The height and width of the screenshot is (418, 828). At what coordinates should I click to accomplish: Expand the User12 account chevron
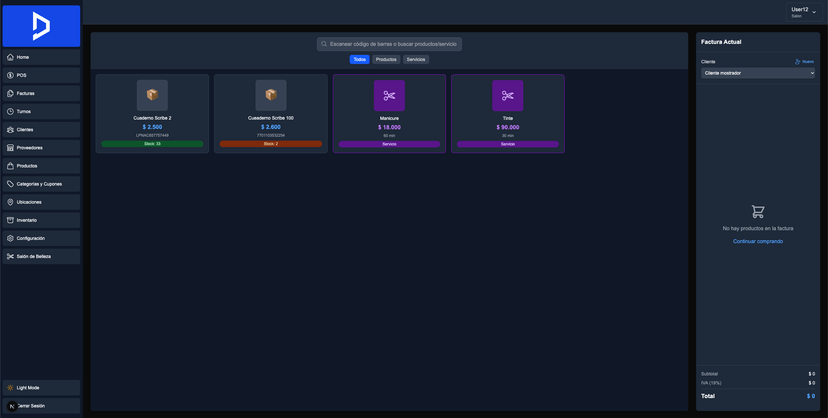[x=814, y=12]
